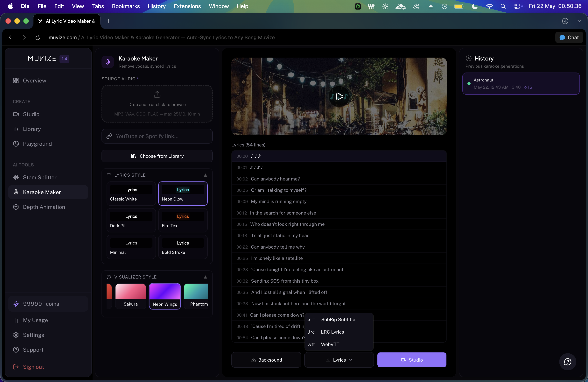Click the MUVIZE logo
The width and height of the screenshot is (588, 382).
pos(42,59)
